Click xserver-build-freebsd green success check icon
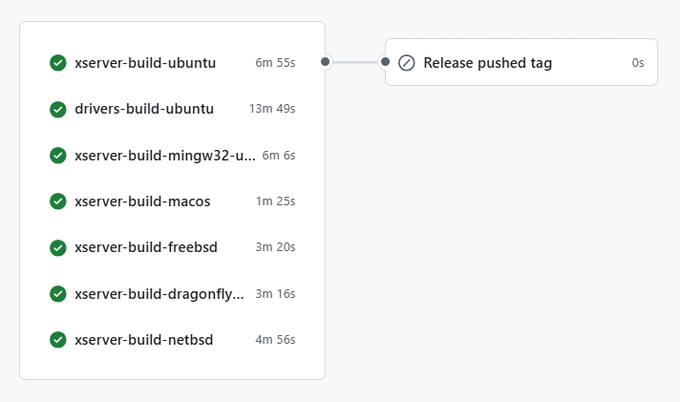 coord(58,247)
